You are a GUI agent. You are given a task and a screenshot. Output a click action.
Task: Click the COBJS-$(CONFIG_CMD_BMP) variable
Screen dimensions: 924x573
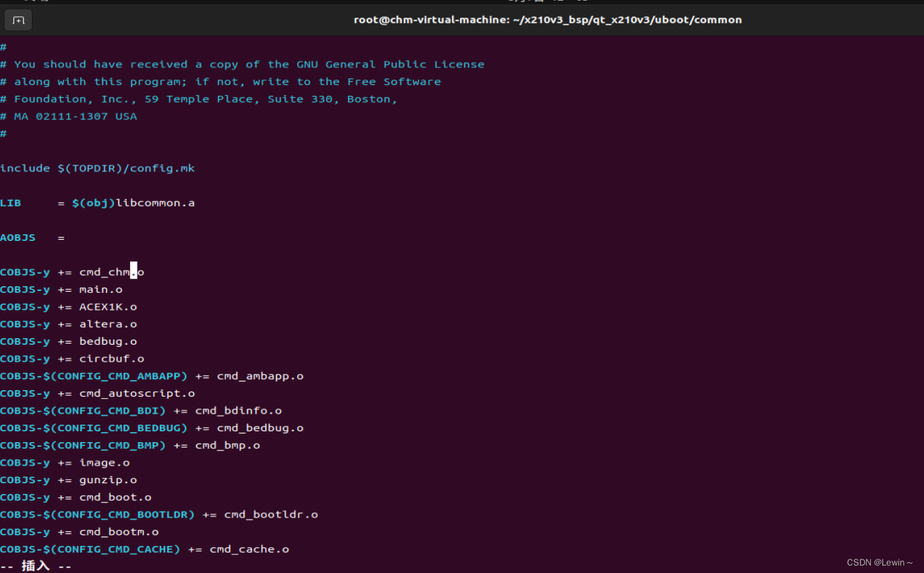(x=83, y=445)
